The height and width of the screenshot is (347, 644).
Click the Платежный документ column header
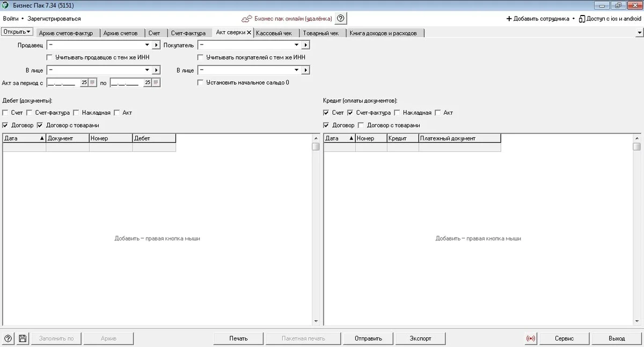(x=460, y=138)
